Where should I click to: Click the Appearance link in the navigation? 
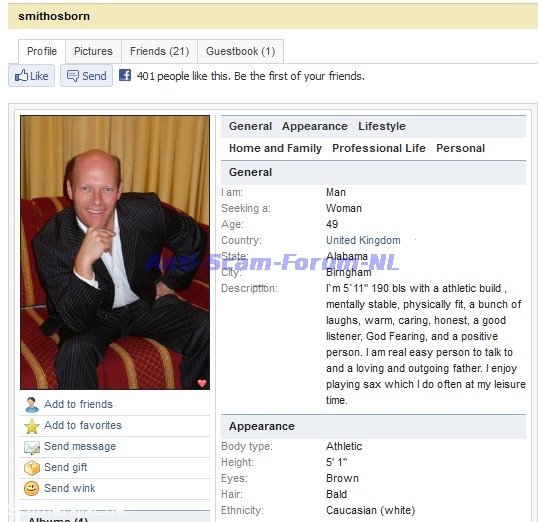click(315, 126)
